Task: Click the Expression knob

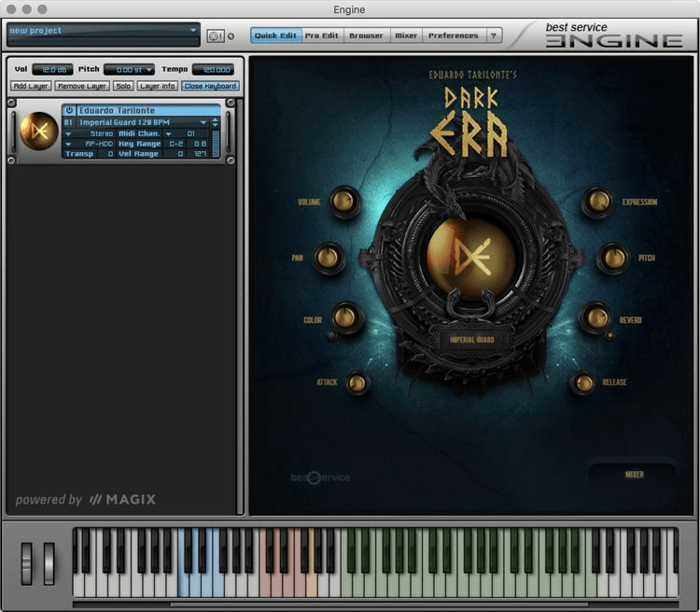Action: [597, 202]
